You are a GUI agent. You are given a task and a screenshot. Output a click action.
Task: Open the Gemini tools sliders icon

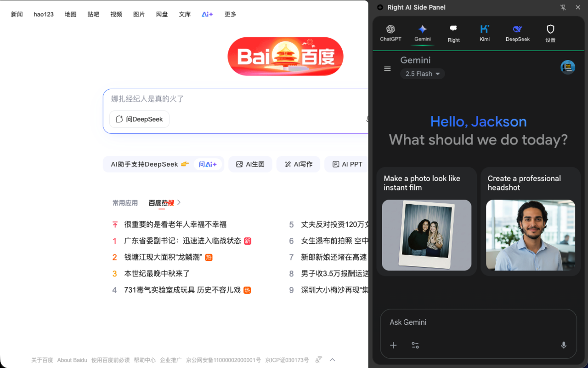[x=415, y=345]
